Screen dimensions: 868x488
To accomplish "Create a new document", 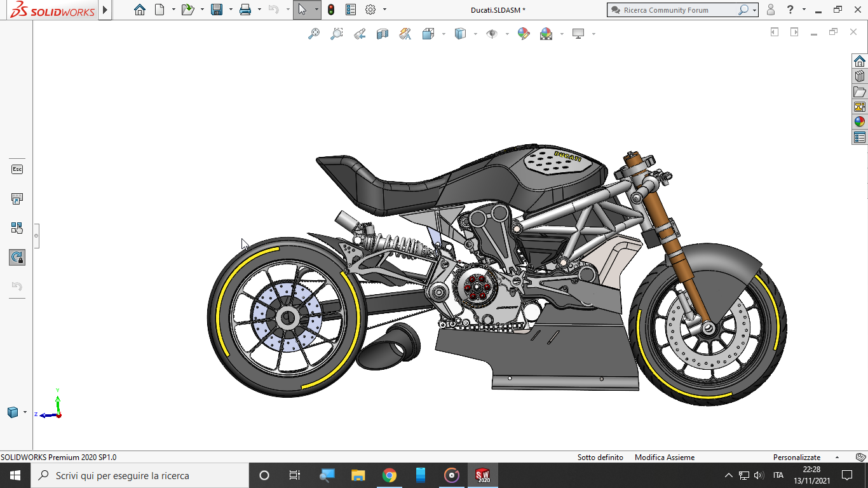I will 159,10.
